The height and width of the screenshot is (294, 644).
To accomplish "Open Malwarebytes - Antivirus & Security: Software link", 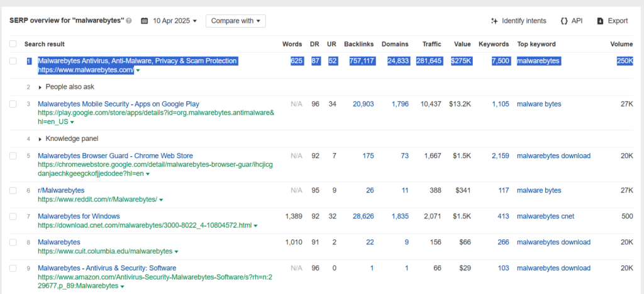I will pos(107,268).
